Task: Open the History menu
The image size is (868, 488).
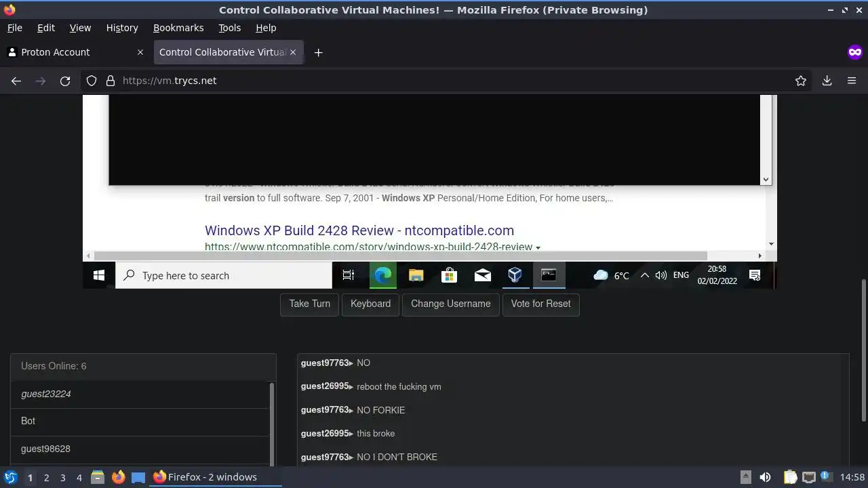Action: coord(122,28)
